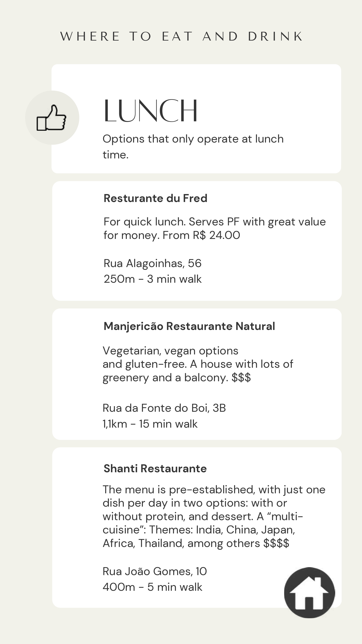Select the LUNCH section heading
The width and height of the screenshot is (362, 644).
pyautogui.click(x=151, y=111)
